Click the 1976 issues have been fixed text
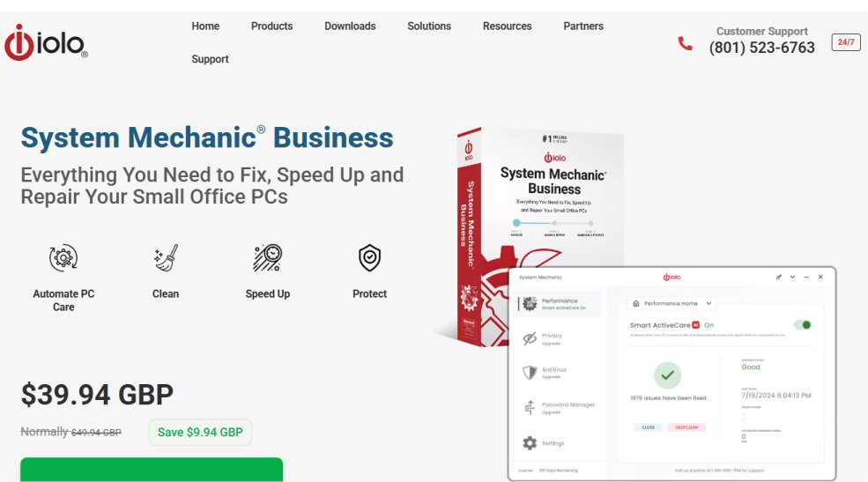Viewport: 868px width, 482px height. 669,398
